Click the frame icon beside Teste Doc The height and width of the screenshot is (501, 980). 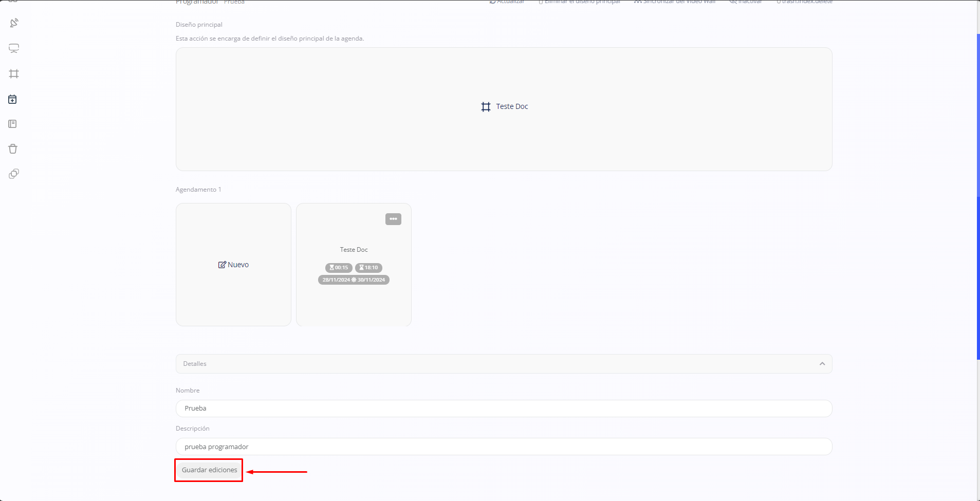pos(486,107)
